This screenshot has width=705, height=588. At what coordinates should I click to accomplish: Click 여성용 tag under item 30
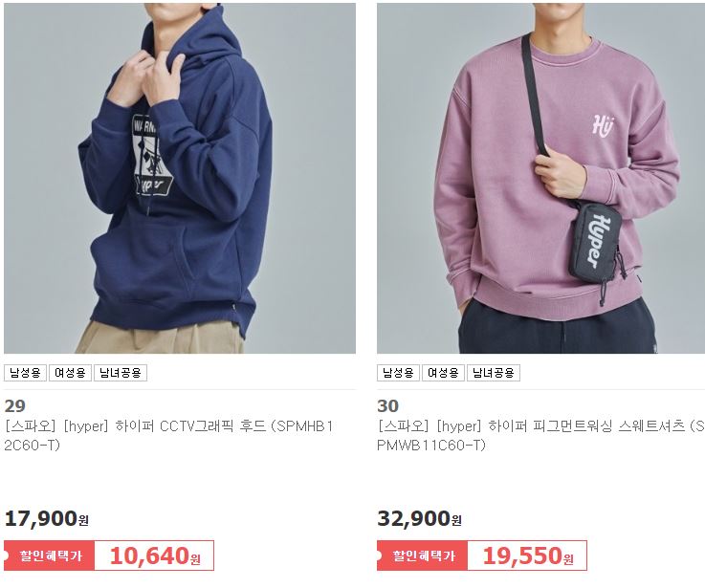(443, 373)
